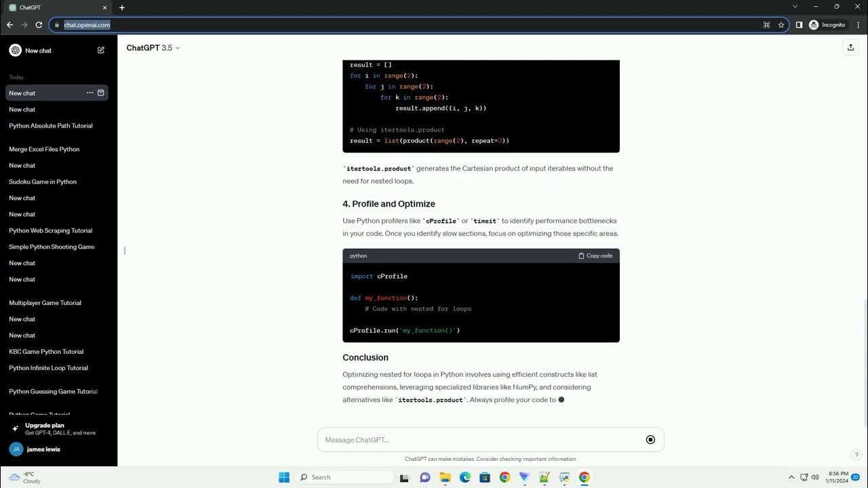Viewport: 868px width, 488px height.
Task: Open the help question mark button
Action: click(x=856, y=455)
